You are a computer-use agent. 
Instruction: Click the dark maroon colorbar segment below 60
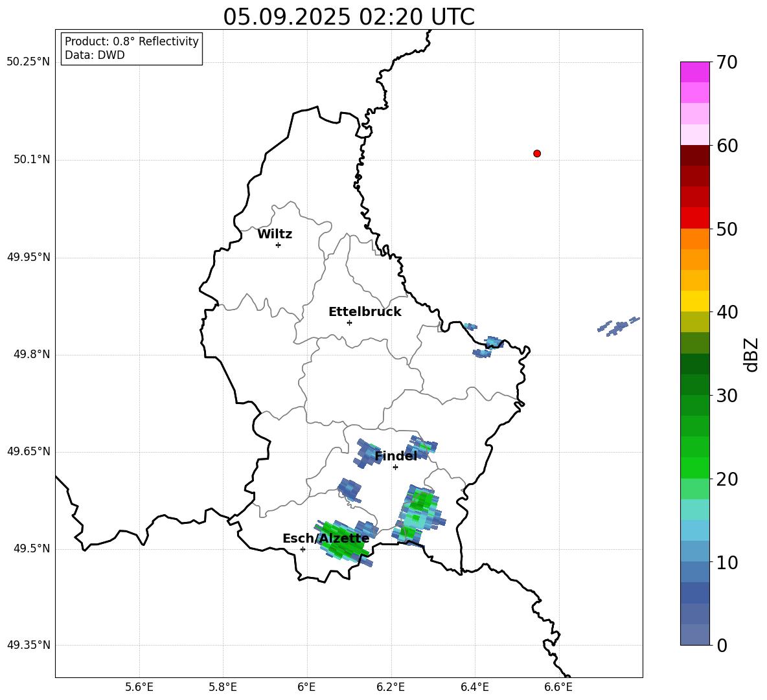tap(694, 155)
